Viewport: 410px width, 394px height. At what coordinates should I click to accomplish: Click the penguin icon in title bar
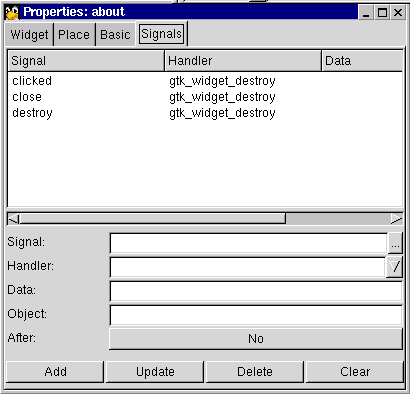coord(12,13)
